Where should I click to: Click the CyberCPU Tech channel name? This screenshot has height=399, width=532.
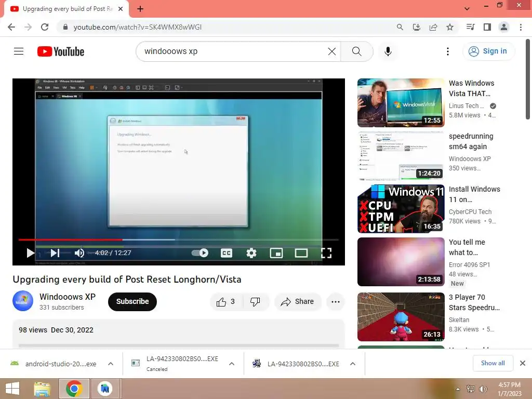pos(470,212)
